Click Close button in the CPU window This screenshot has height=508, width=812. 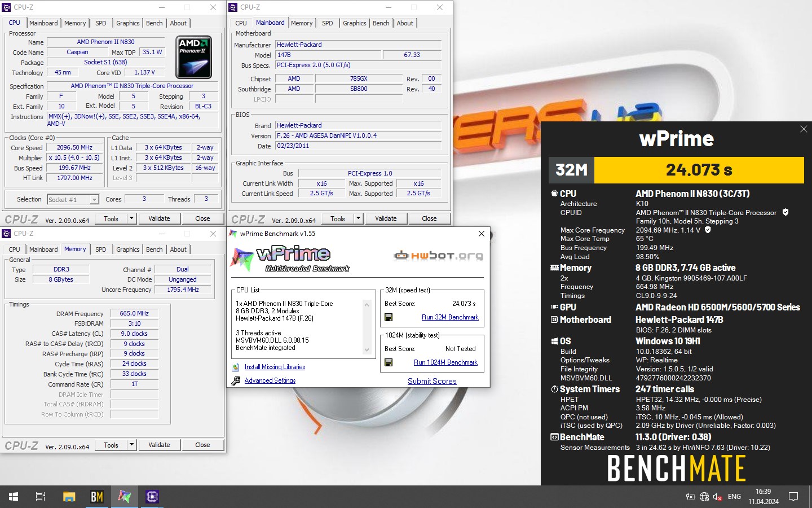202,218
